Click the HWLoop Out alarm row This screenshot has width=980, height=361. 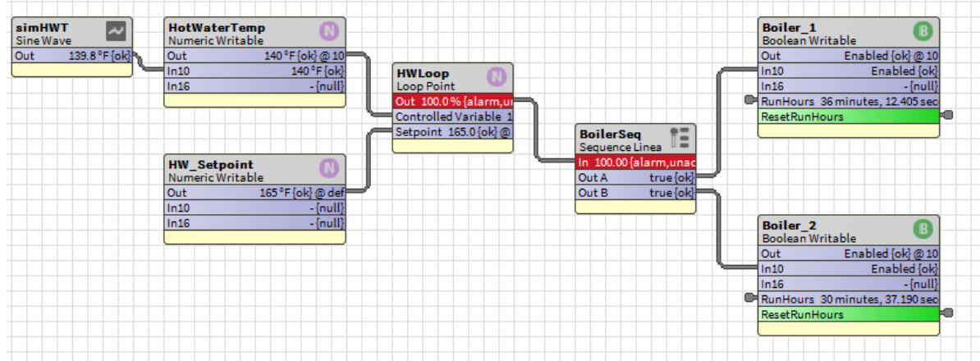click(453, 101)
